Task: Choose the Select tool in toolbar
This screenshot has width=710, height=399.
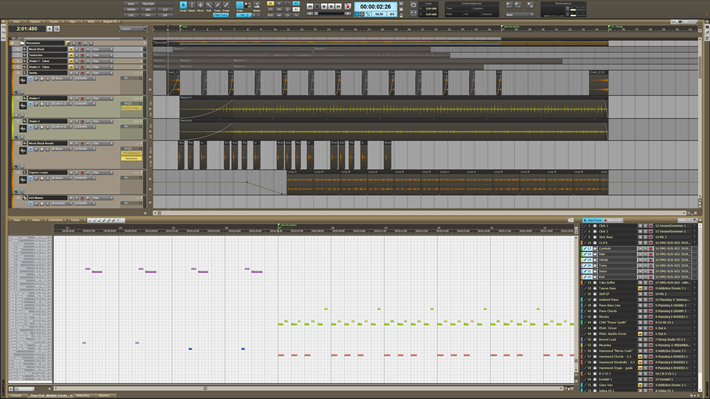Action: pos(192,6)
